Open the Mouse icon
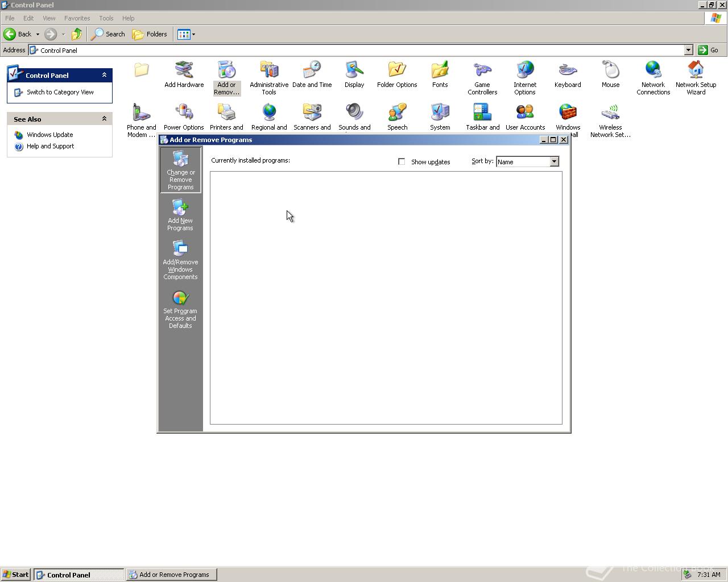Viewport: 728px width, 582px height. (x=610, y=75)
